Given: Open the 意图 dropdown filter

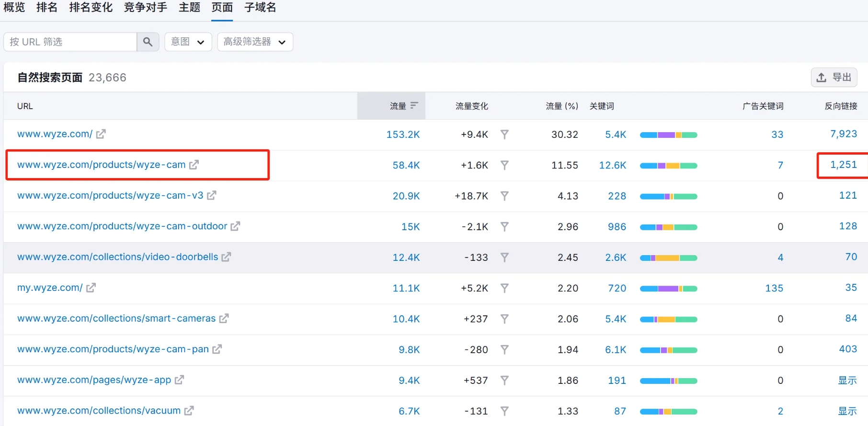Looking at the screenshot, I should tap(188, 42).
